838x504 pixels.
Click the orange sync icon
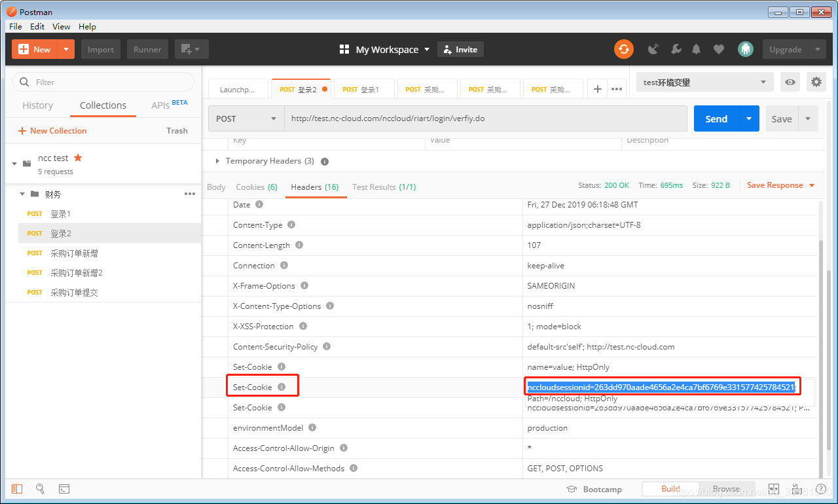click(624, 49)
